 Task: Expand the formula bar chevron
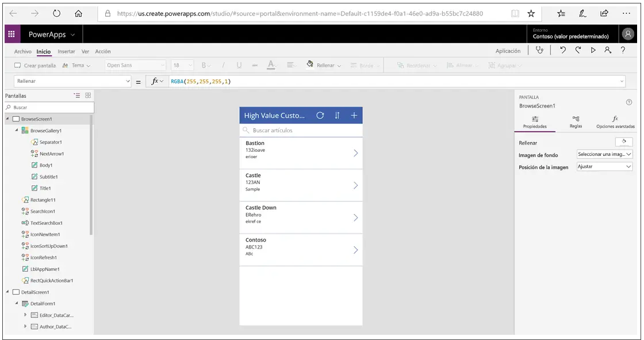pos(622,81)
